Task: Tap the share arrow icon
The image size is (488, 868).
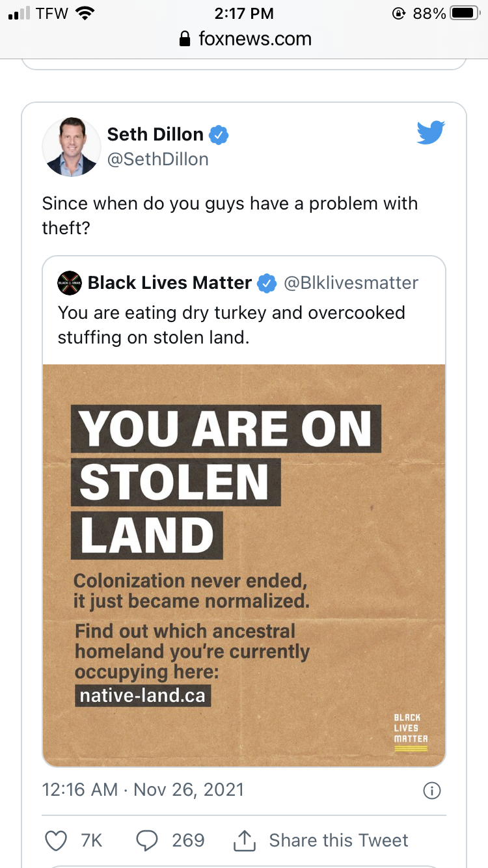Action: pyautogui.click(x=243, y=840)
